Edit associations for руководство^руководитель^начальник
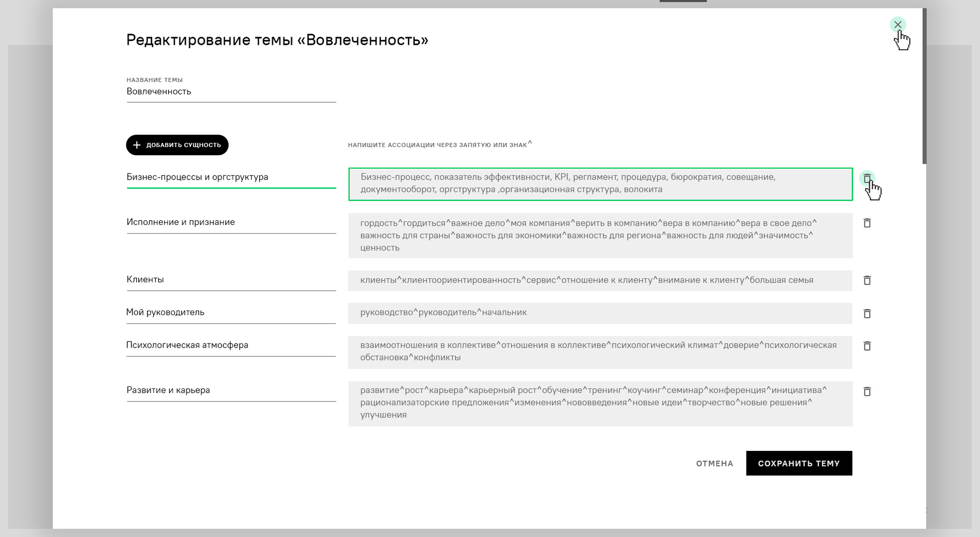The width and height of the screenshot is (980, 537). coord(600,313)
